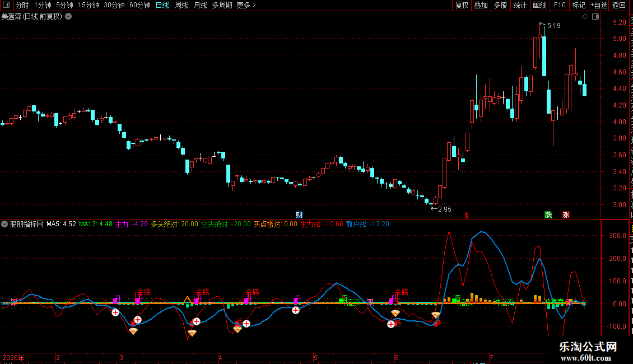Click the 财 finance marker on chart
Image resolution: width=633 pixels, height=364 pixels.
[299, 214]
